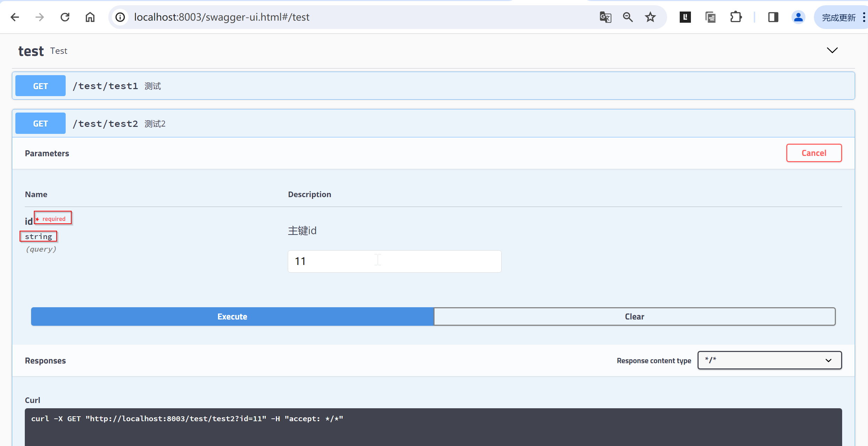Screen dimensions: 868x446
Task: Expand the GET /test/test1 operation
Action: click(x=433, y=86)
